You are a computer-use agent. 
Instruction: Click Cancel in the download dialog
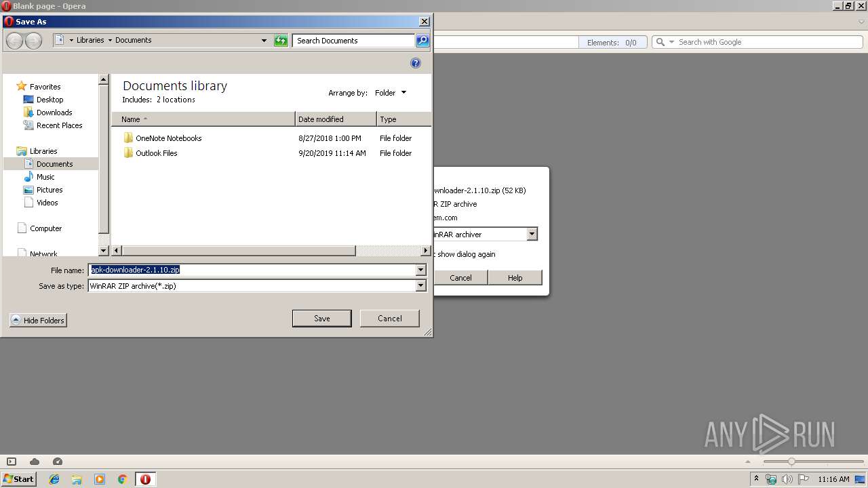coord(460,278)
